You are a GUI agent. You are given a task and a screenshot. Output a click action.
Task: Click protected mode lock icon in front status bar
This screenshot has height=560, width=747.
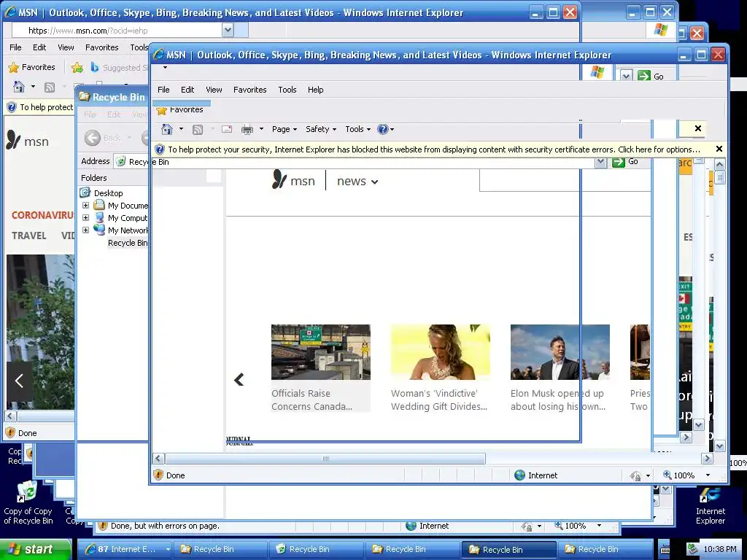(635, 475)
